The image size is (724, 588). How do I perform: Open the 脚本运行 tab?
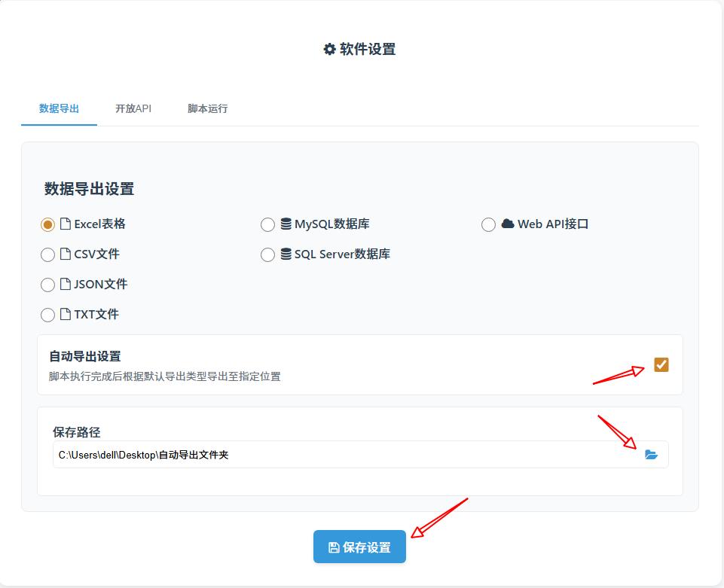pos(207,108)
